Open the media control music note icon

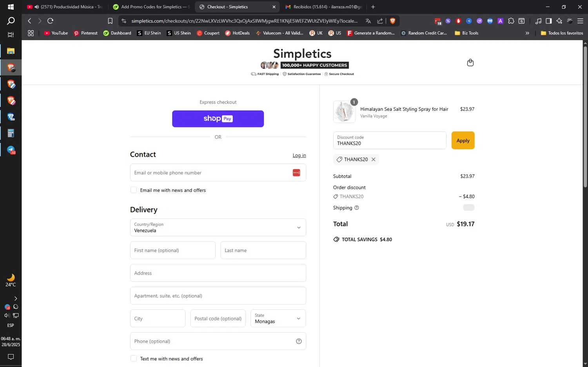click(538, 21)
